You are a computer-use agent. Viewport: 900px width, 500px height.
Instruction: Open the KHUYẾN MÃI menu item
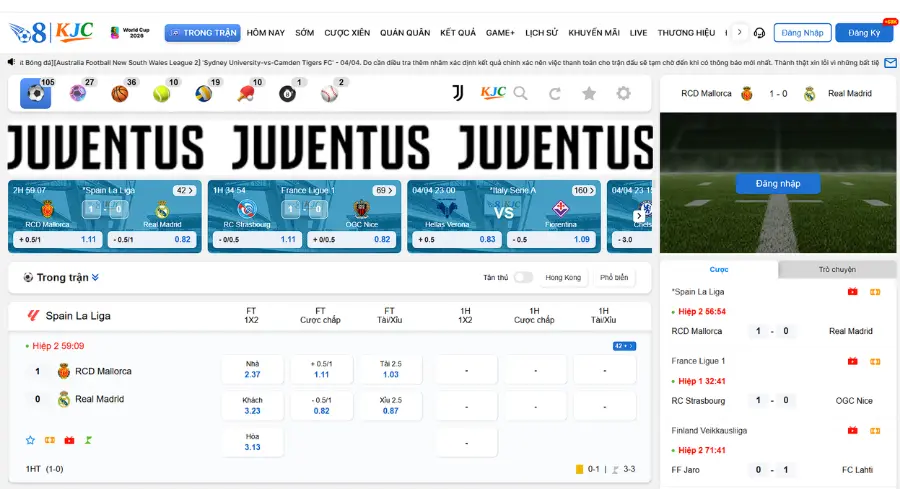coord(594,33)
